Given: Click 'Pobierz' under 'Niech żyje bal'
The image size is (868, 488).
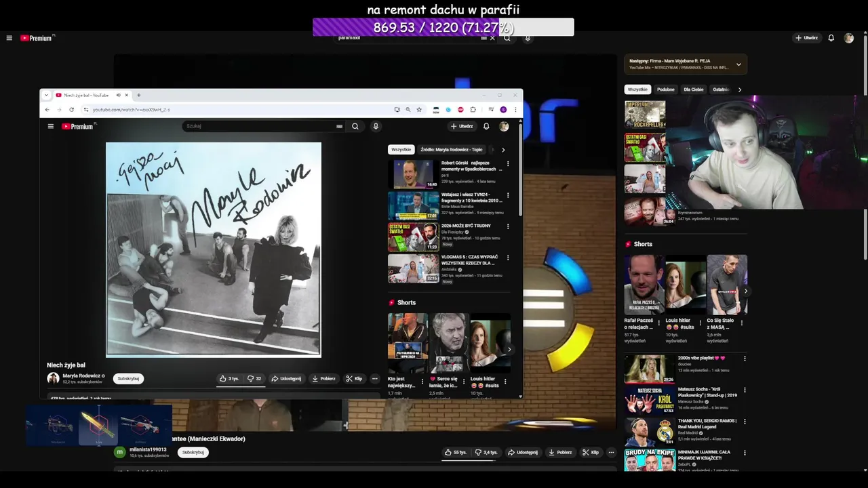Looking at the screenshot, I should pos(323,379).
